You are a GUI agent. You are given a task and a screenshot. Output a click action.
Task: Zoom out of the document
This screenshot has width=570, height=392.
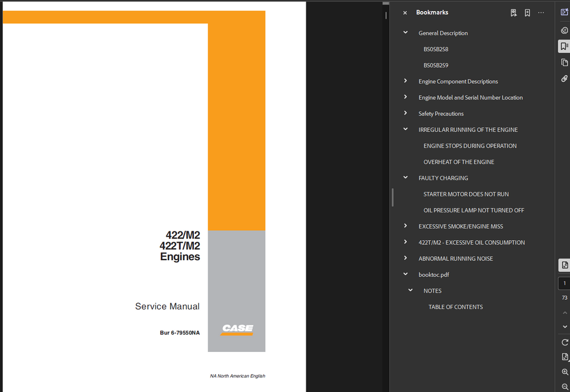(564, 387)
